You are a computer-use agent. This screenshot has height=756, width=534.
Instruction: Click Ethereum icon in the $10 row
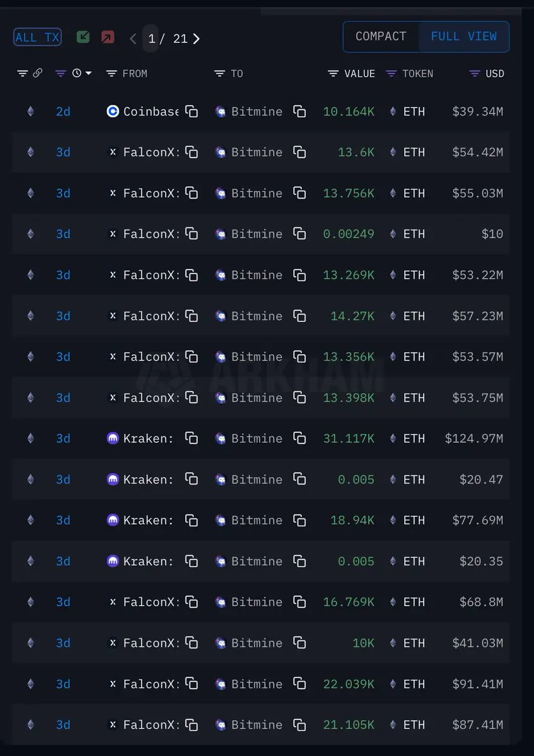coord(30,234)
